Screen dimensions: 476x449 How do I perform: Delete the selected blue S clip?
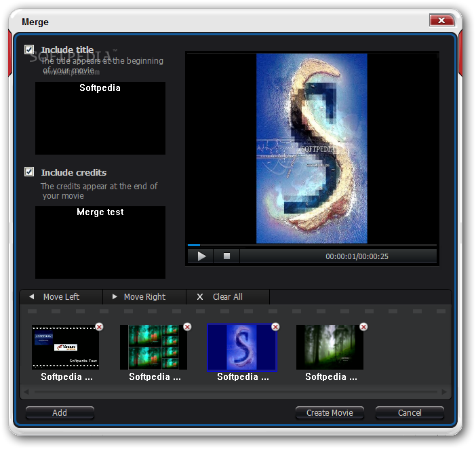pos(275,327)
